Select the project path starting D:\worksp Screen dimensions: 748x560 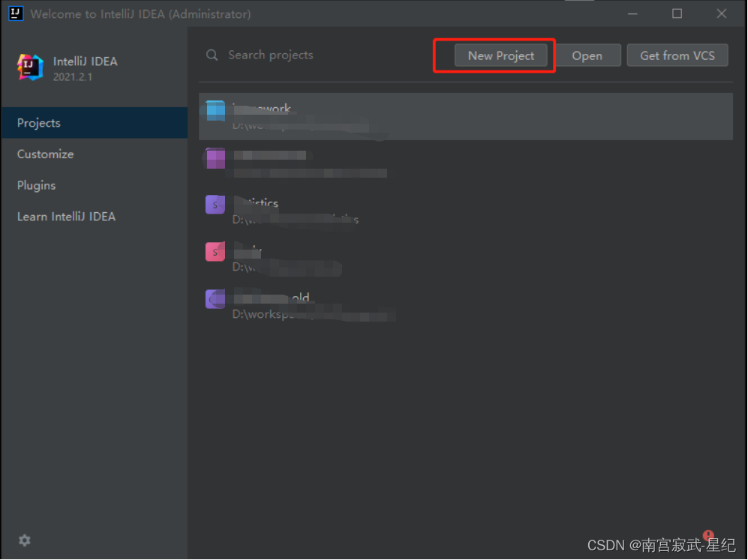pos(314,315)
